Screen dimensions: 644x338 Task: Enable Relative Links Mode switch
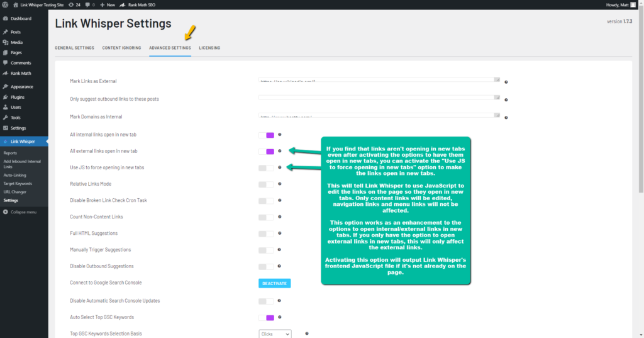click(x=266, y=184)
